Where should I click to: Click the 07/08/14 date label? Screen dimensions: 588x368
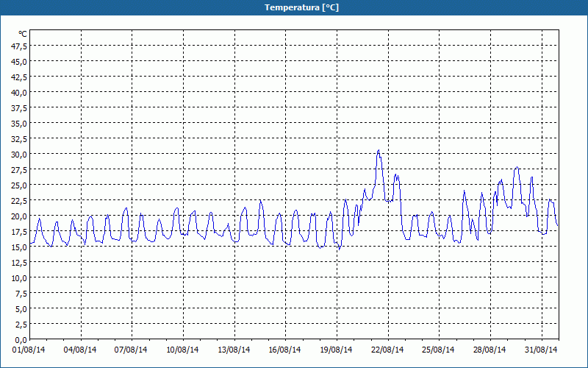[131, 350]
